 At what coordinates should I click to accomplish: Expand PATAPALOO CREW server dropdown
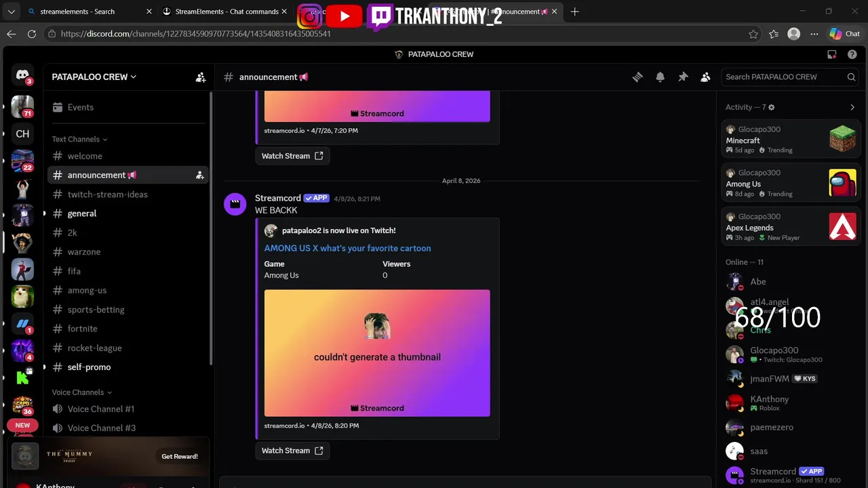coord(94,77)
